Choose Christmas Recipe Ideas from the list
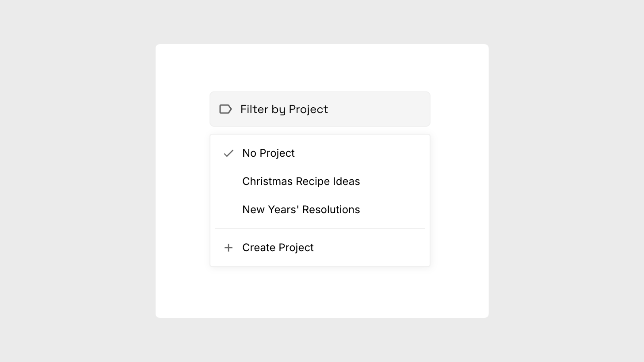644x362 pixels. tap(301, 181)
